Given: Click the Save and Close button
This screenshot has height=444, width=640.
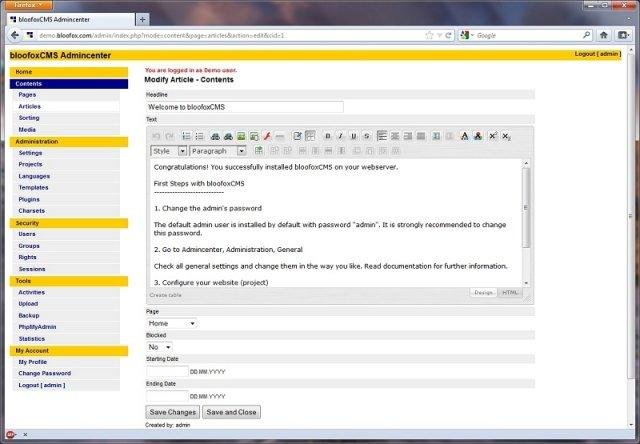Looking at the screenshot, I should (231, 412).
